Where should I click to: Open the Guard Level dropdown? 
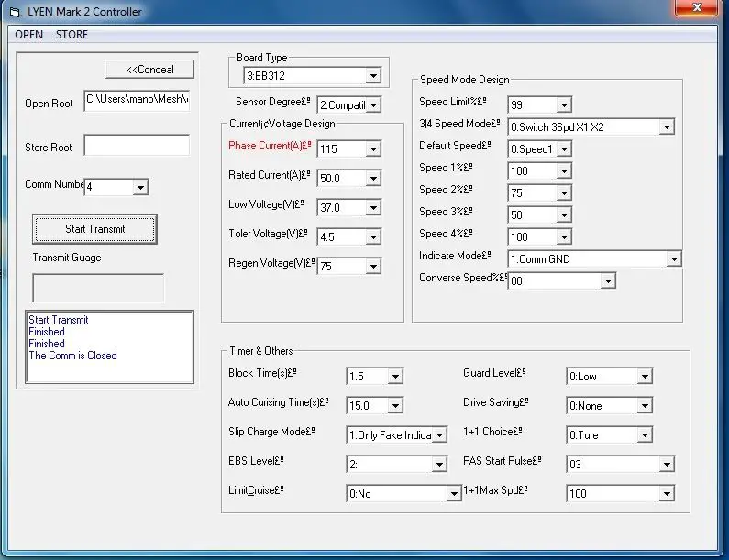coord(645,376)
